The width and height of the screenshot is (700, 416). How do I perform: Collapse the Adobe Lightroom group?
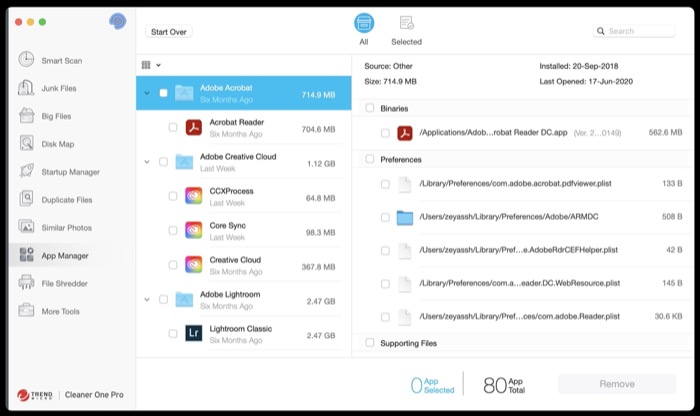pos(147,299)
